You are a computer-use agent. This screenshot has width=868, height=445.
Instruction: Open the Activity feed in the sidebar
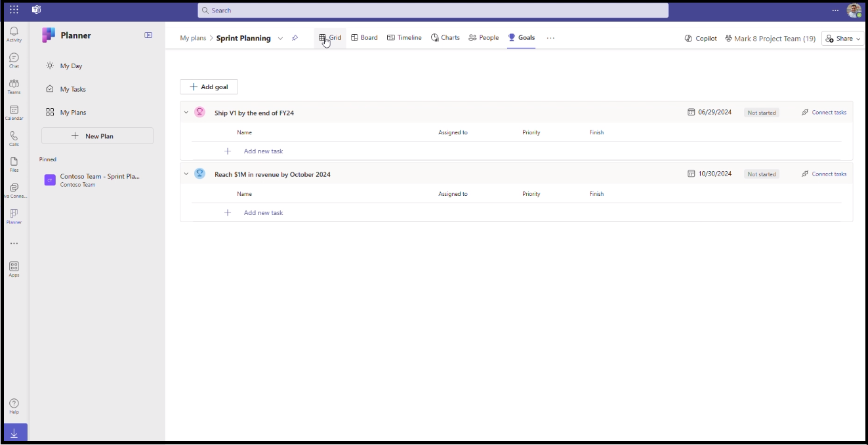click(x=14, y=34)
